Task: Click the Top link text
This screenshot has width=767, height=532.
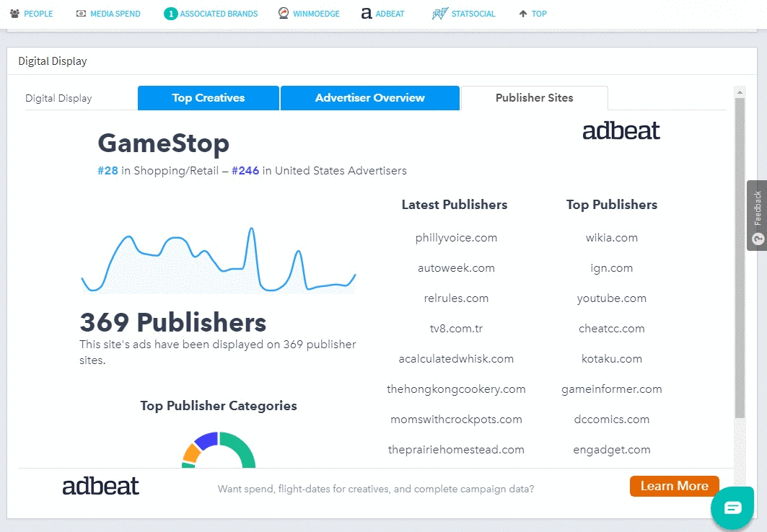Action: [539, 14]
